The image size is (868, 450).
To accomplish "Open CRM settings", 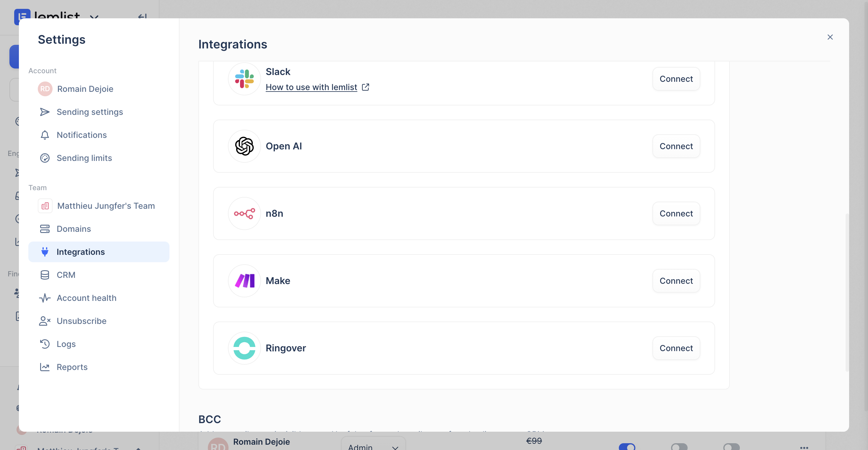I will 99,275.
